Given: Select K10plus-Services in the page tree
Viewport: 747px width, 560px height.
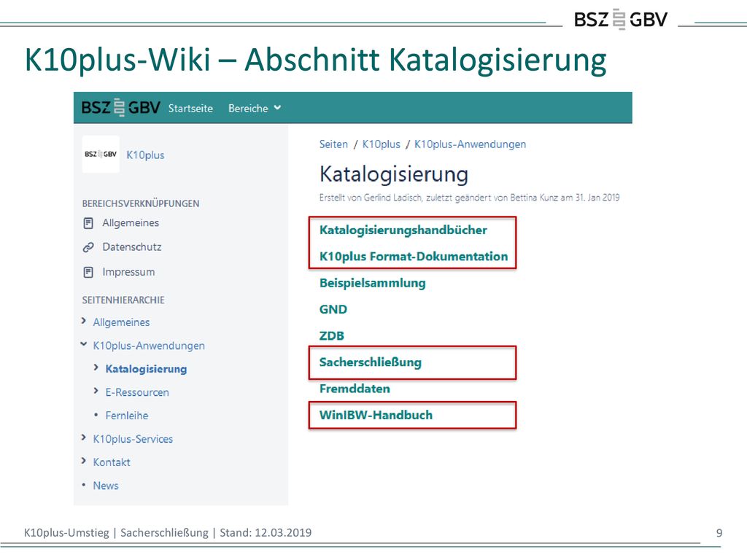Looking at the screenshot, I should point(133,439).
